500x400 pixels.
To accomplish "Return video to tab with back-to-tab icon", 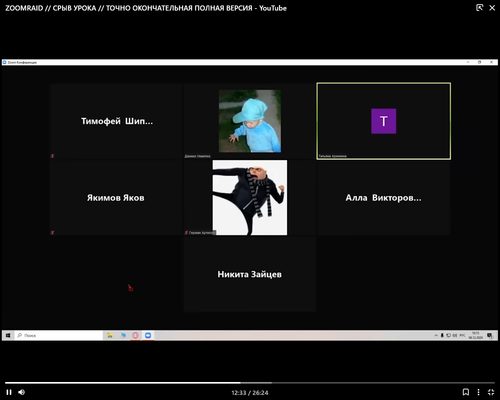I will pos(479,8).
